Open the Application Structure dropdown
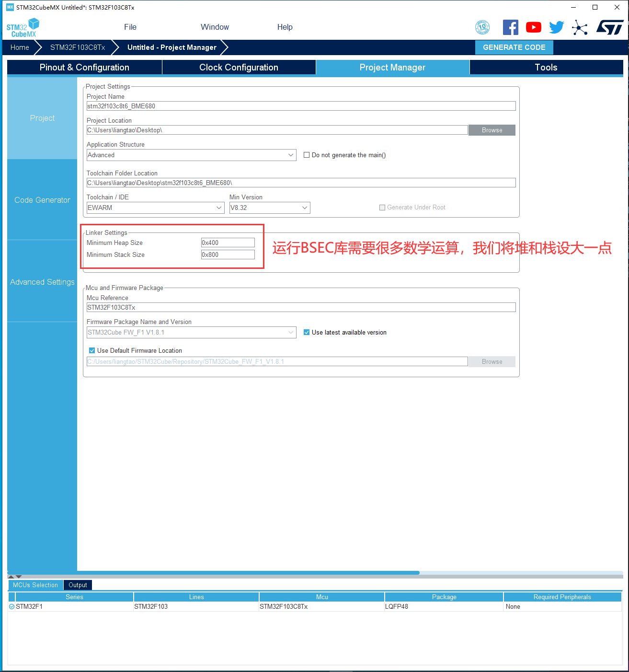This screenshot has height=672, width=629. pyautogui.click(x=290, y=155)
